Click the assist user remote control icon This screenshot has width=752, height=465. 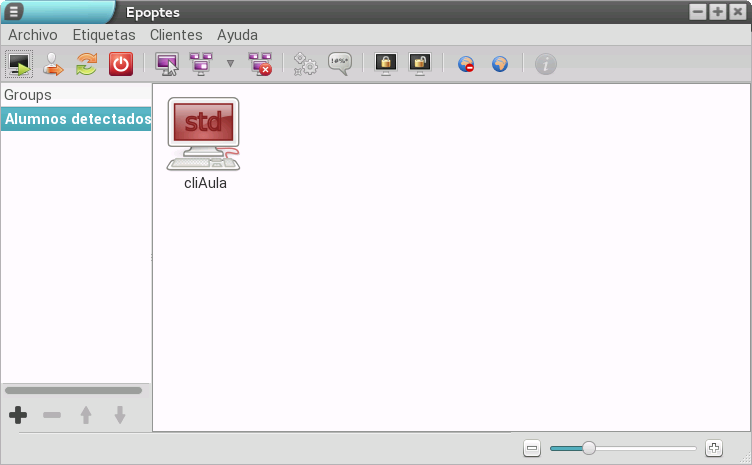(x=167, y=65)
